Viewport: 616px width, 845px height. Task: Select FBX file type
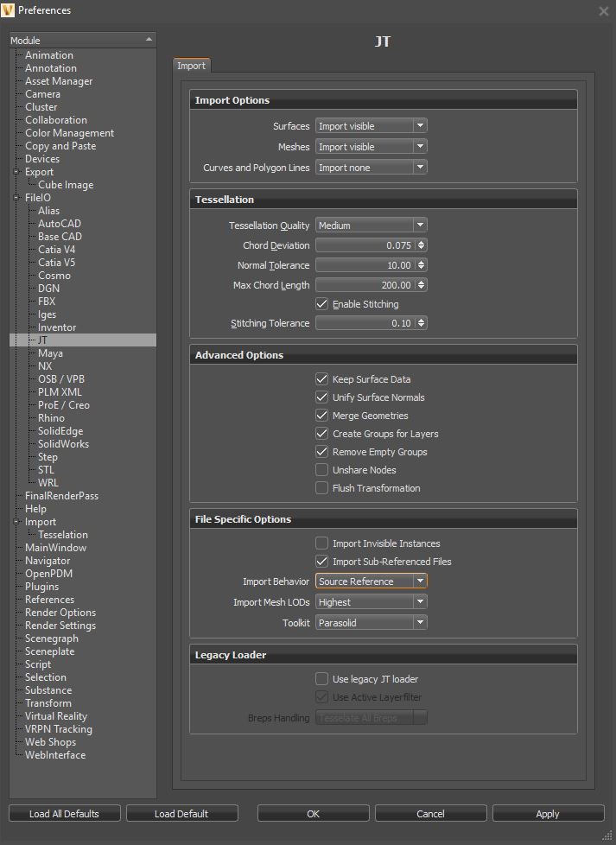[x=47, y=302]
